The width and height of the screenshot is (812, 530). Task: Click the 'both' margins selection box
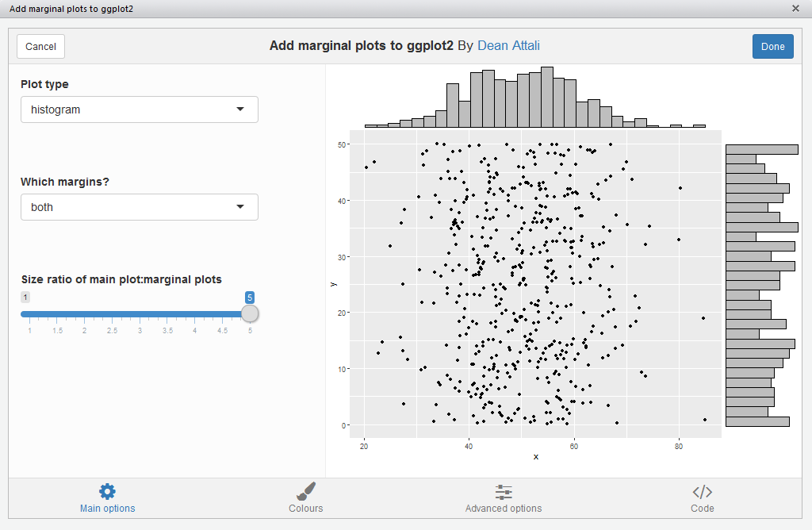[127, 207]
